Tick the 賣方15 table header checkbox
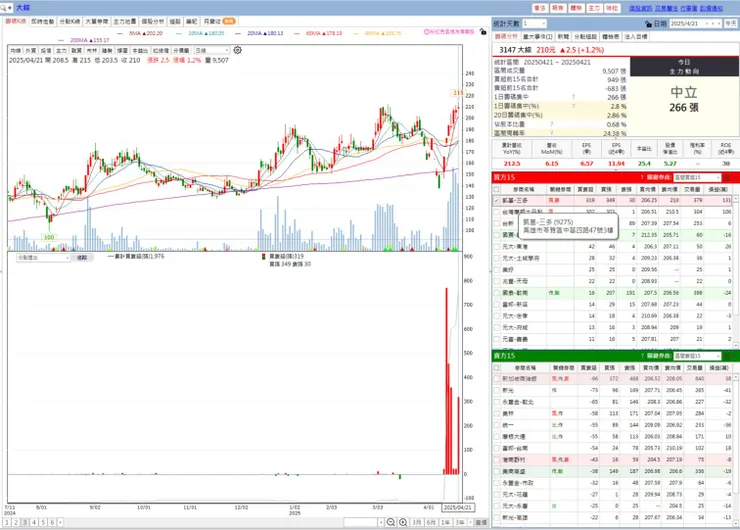740x530 pixels. coord(496,368)
